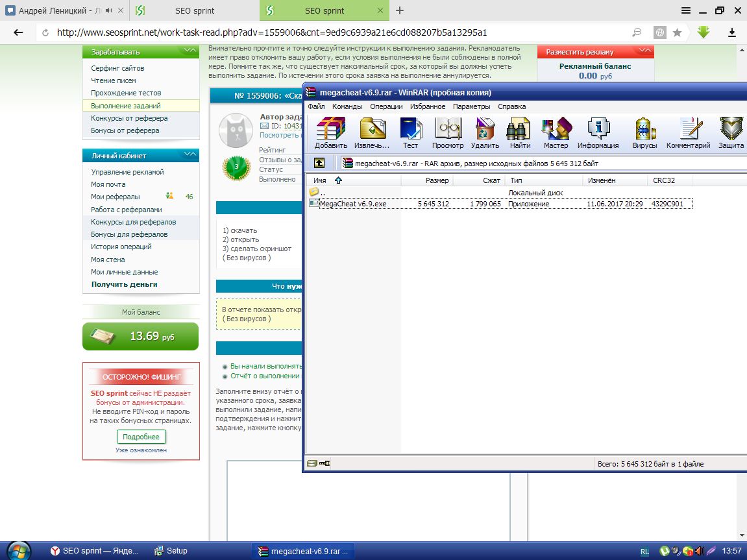Open the Операции menu
The height and width of the screenshot is (560, 747).
[x=386, y=106]
